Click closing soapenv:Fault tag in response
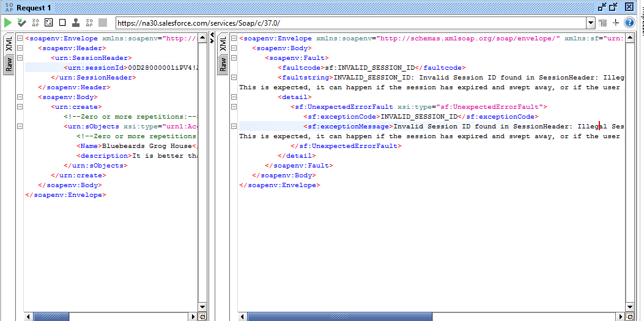Image resolution: width=644 pixels, height=321 pixels. click(298, 166)
